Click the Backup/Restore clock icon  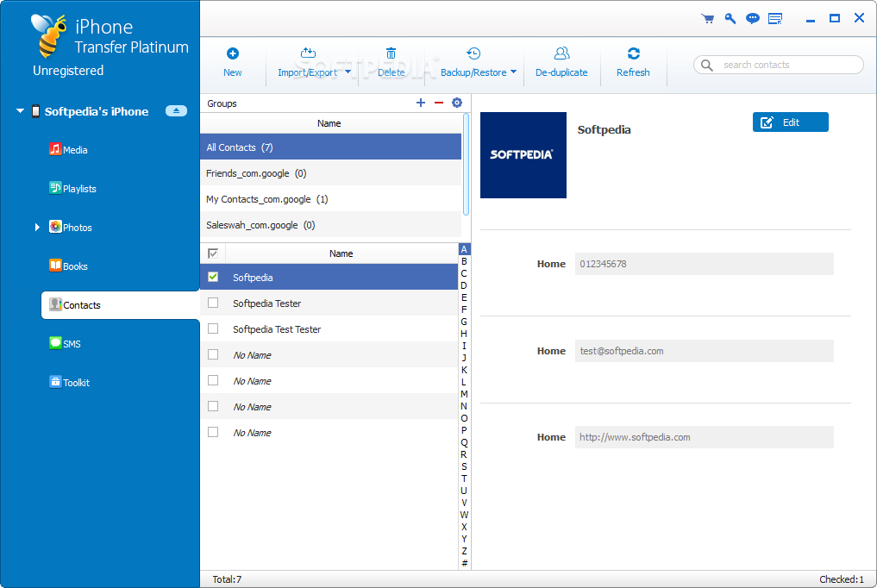[x=473, y=53]
